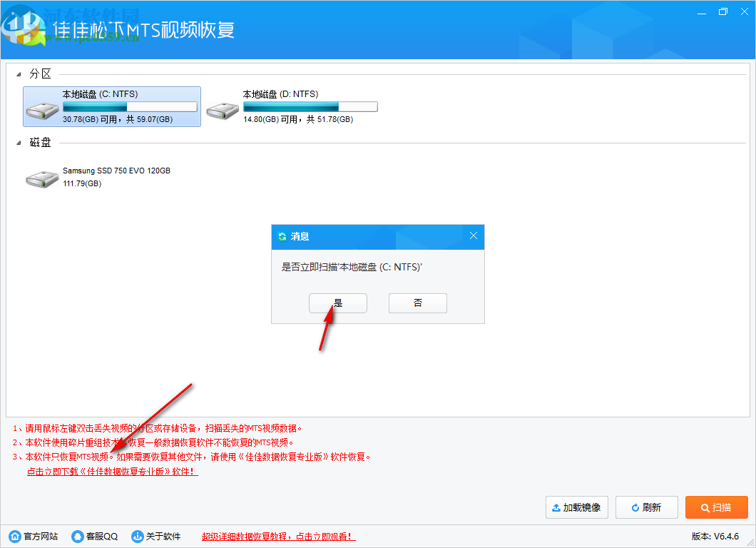Close the 消息 message dialog
Screen dimensions: 756x548
coord(473,236)
